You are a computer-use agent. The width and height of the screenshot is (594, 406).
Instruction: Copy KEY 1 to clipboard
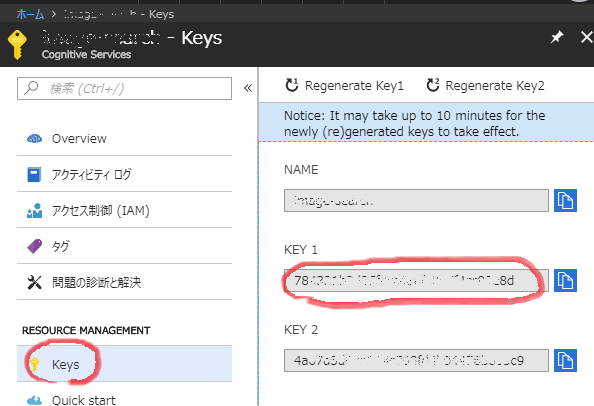pyautogui.click(x=565, y=281)
